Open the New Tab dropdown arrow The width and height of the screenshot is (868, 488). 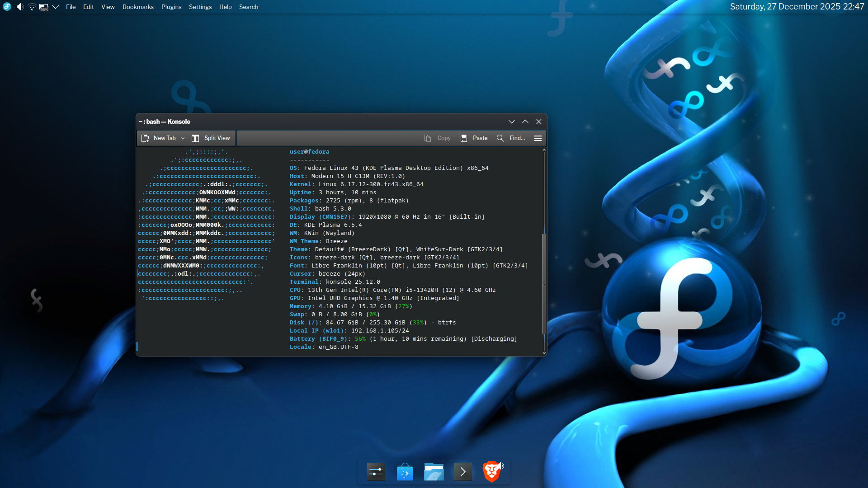183,138
